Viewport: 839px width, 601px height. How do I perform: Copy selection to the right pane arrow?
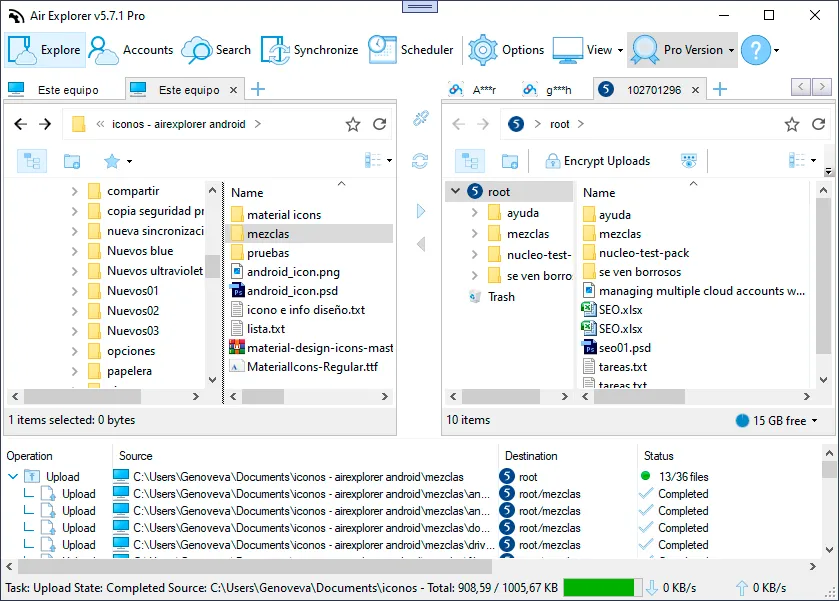pyautogui.click(x=421, y=211)
